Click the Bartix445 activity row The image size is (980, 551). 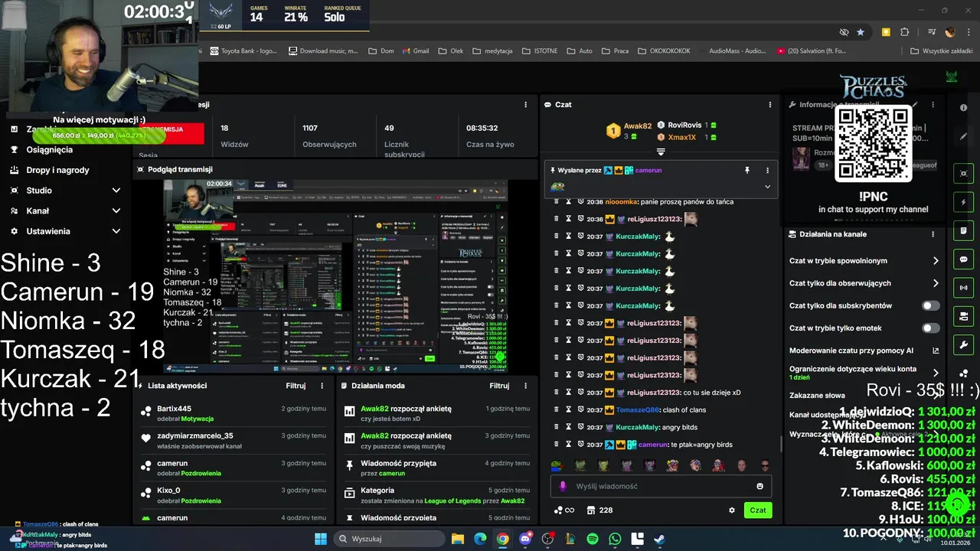pos(234,413)
